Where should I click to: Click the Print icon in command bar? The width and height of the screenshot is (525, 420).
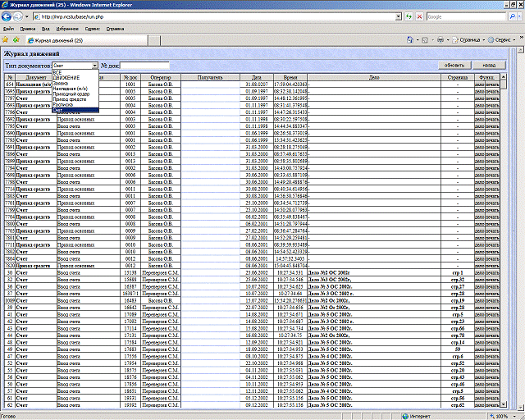441,39
